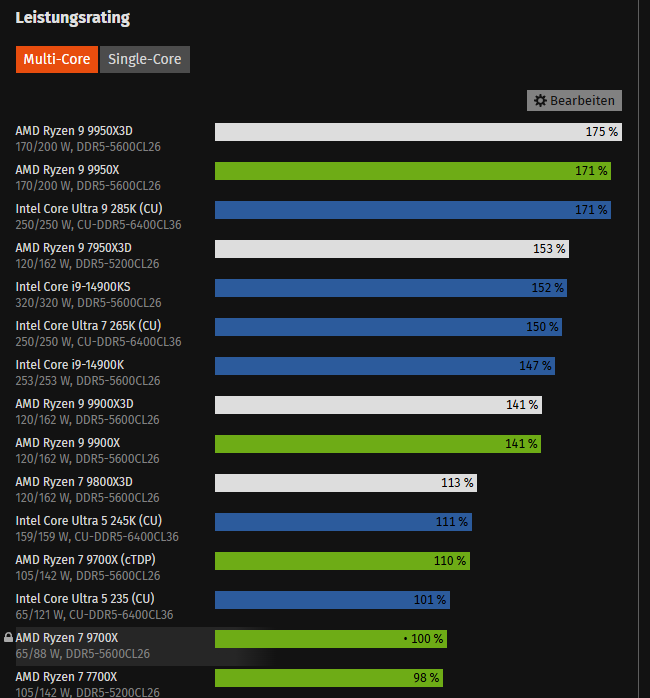Click the 152 % bar of i9-14900KS

pyautogui.click(x=391, y=288)
